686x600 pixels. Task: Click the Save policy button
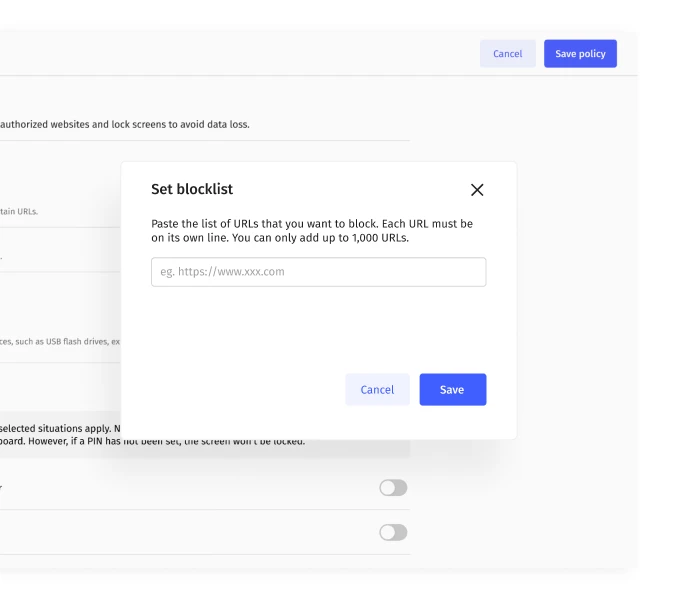pos(580,54)
